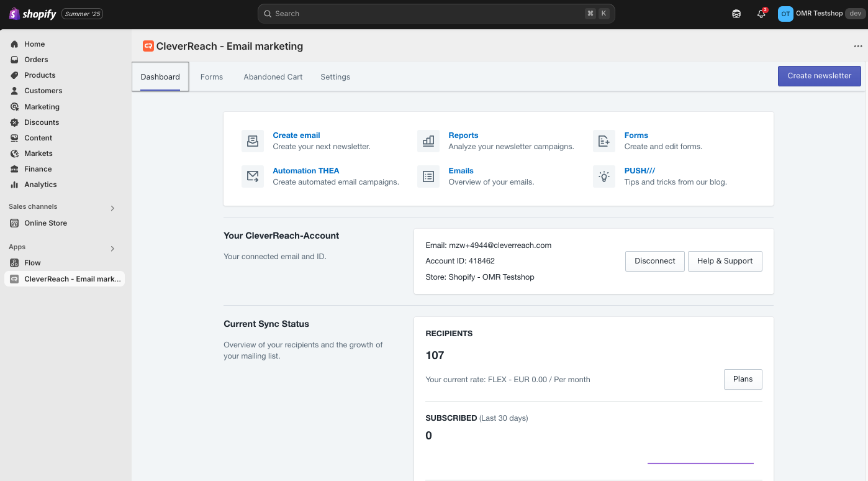Switch to the Dashboard tab

pos(160,77)
